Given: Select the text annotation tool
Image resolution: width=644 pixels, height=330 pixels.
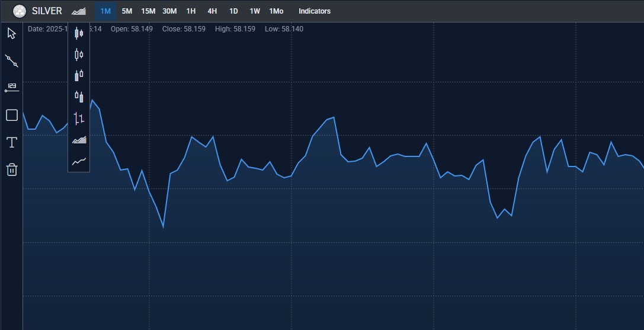Looking at the screenshot, I should click(x=12, y=142).
